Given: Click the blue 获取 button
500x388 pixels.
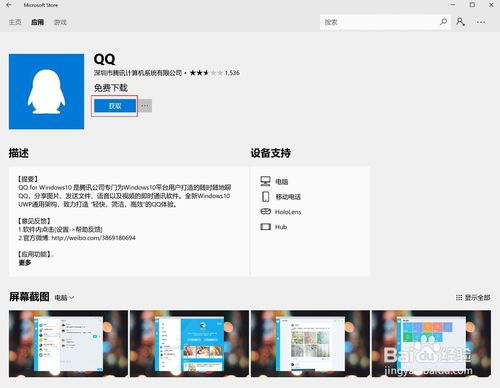Looking at the screenshot, I should click(x=115, y=106).
